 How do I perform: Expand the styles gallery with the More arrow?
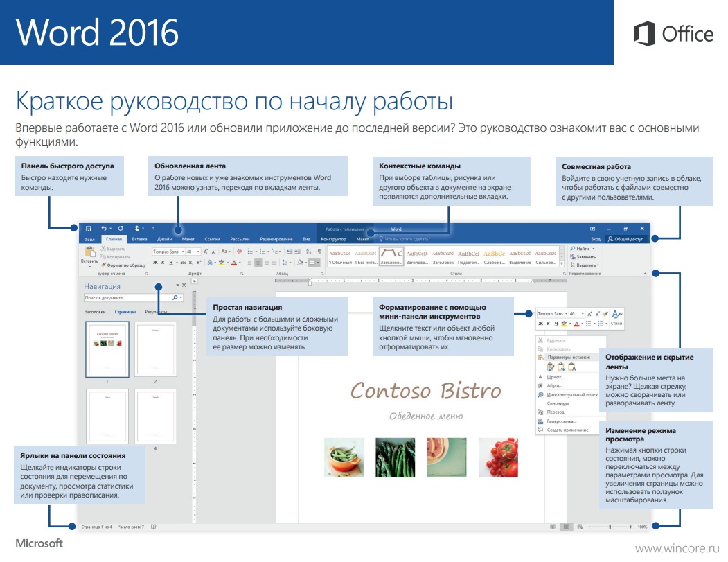pos(561,264)
